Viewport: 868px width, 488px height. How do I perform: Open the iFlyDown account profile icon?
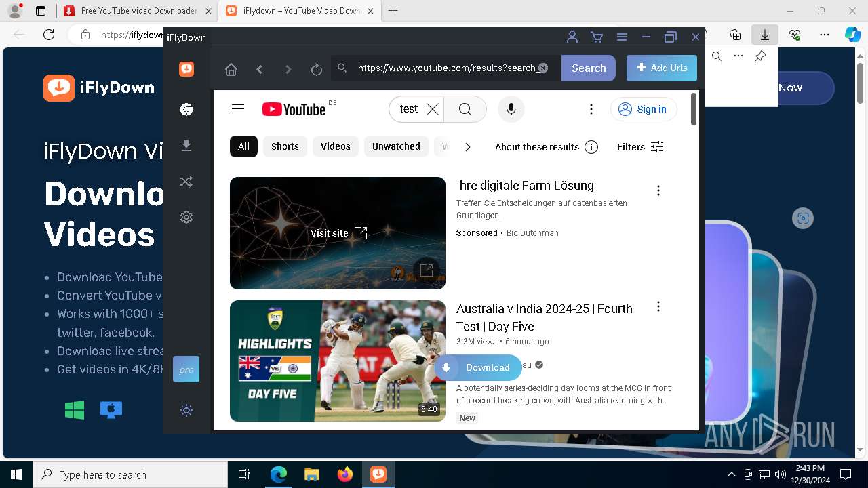[572, 37]
